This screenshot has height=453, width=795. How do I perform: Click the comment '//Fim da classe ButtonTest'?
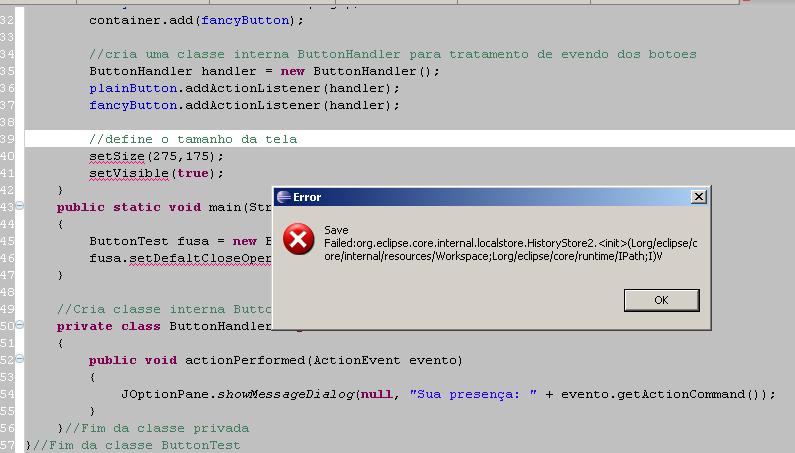click(x=136, y=445)
